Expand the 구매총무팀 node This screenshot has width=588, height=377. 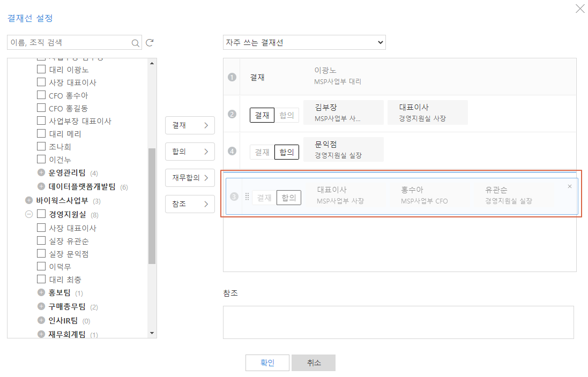(41, 307)
